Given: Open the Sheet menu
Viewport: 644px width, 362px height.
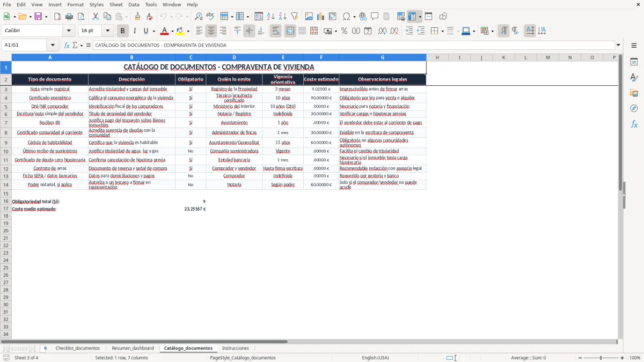Looking at the screenshot, I should 116,4.
